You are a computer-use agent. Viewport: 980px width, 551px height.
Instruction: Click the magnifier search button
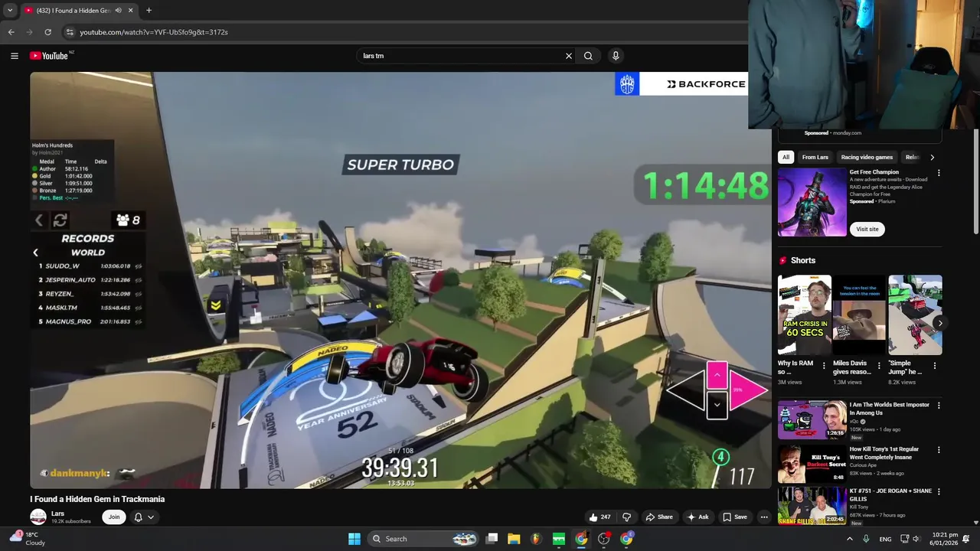[x=588, y=56]
